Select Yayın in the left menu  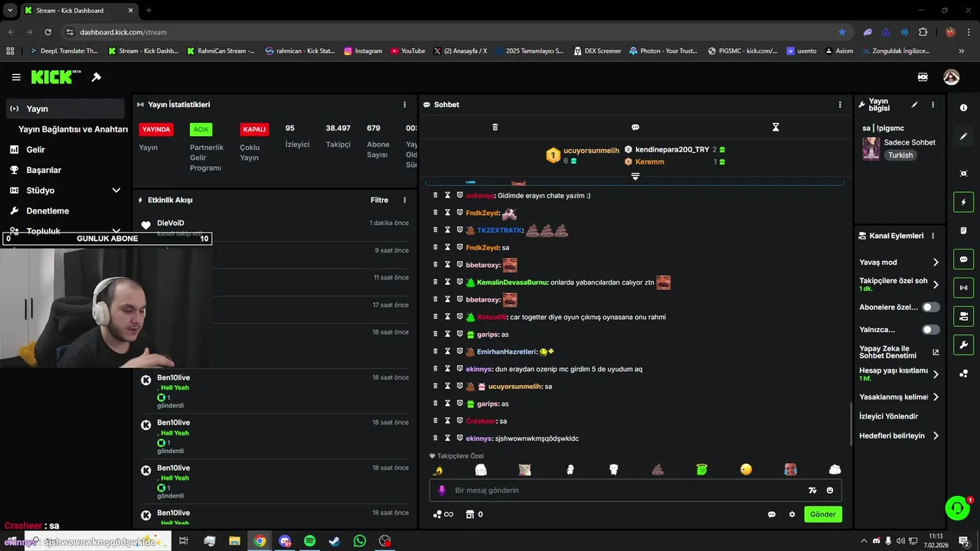point(65,109)
